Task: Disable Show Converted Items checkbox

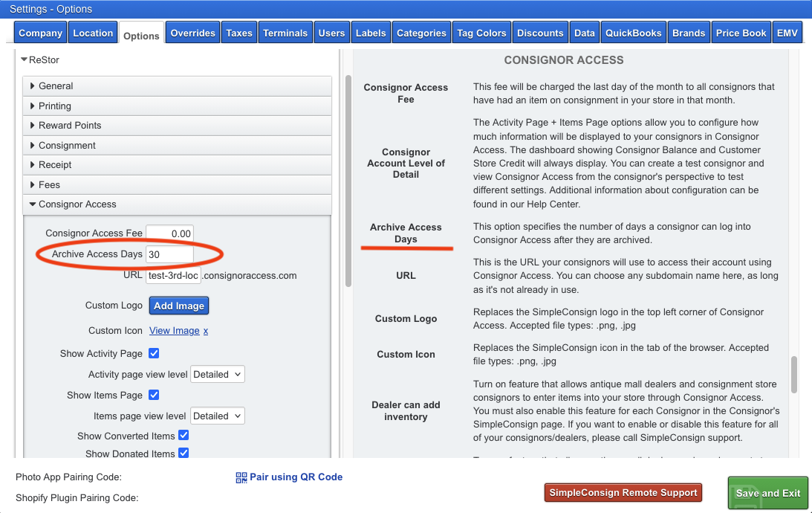Action: pos(183,435)
